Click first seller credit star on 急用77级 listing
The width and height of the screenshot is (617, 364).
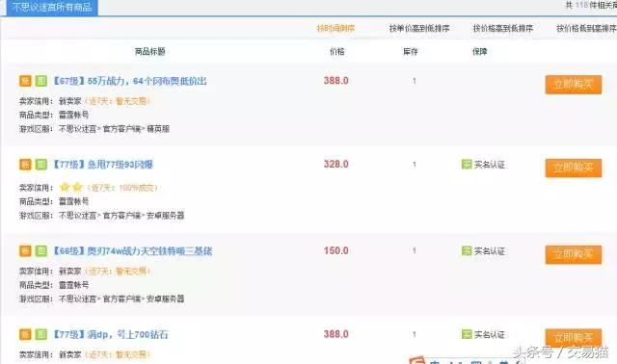65,187
